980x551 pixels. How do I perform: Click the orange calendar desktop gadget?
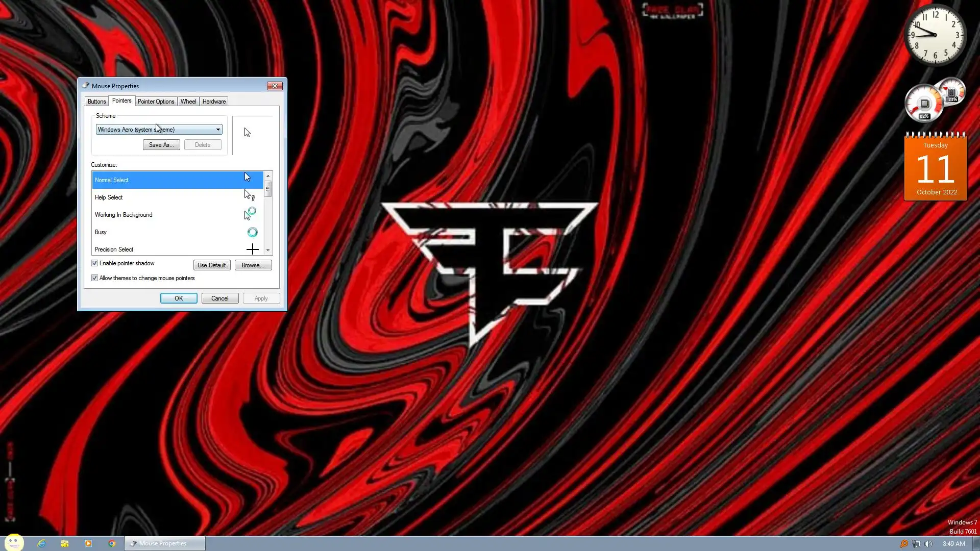coord(935,168)
